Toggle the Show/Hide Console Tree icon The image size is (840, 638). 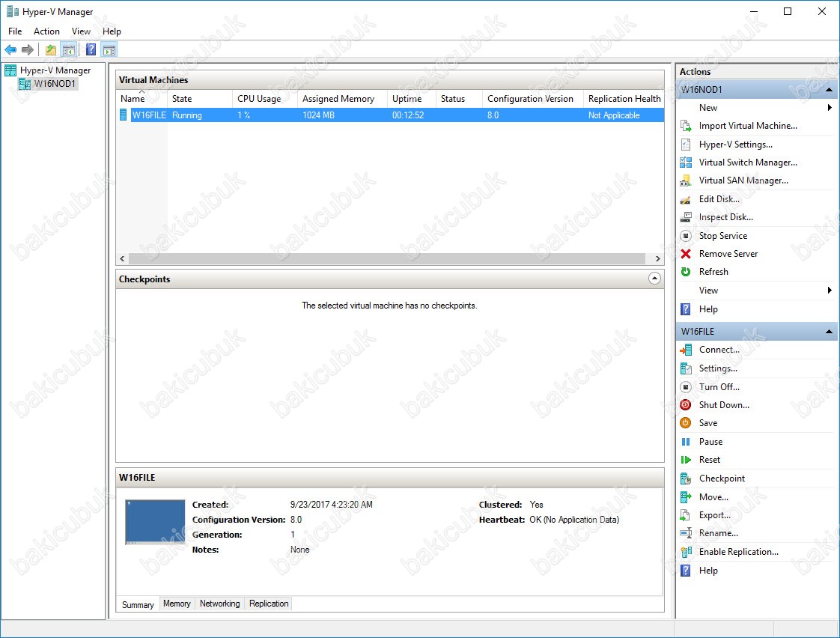(69, 50)
